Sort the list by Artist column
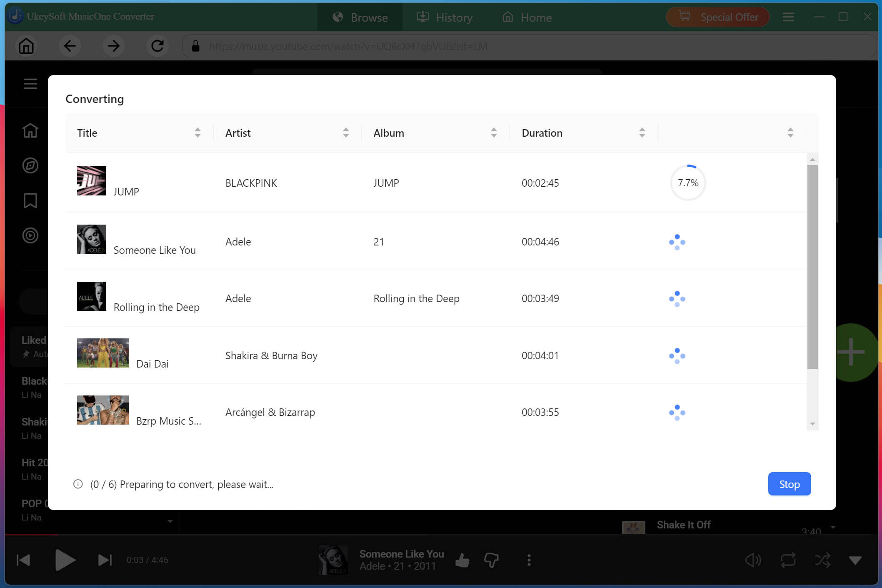The width and height of the screenshot is (882, 588). [x=346, y=133]
